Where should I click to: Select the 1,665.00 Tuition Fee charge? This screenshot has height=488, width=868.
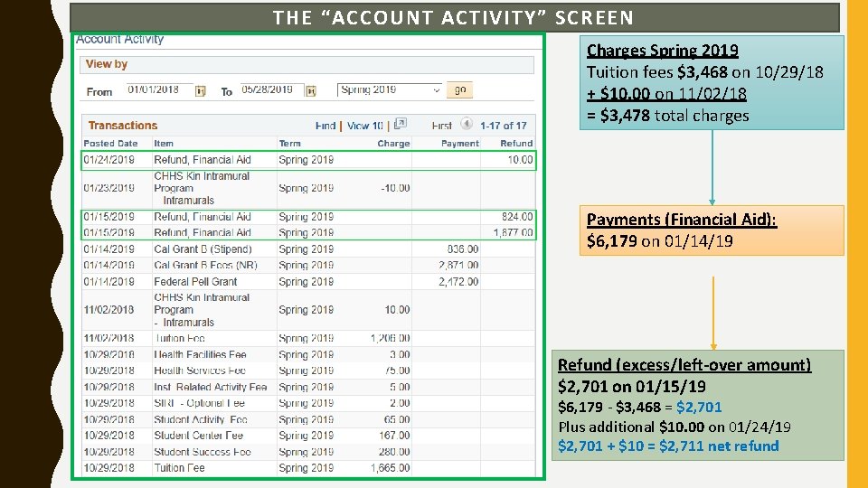[391, 468]
